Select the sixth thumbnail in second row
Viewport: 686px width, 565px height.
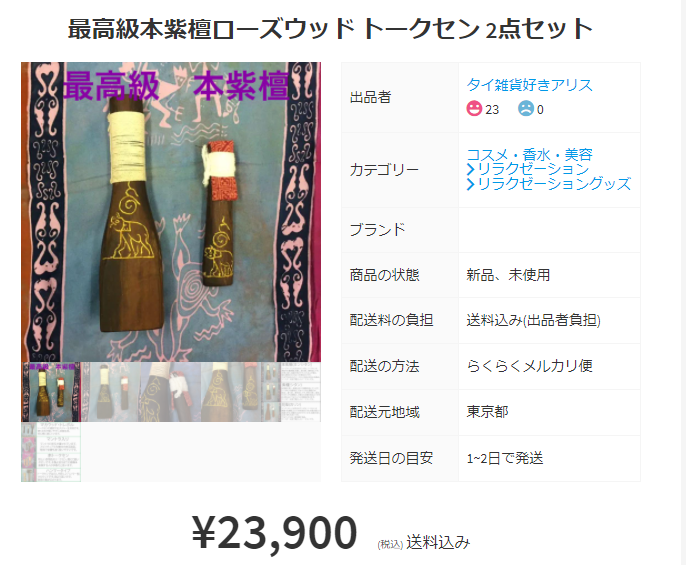pyautogui.click(x=51, y=452)
